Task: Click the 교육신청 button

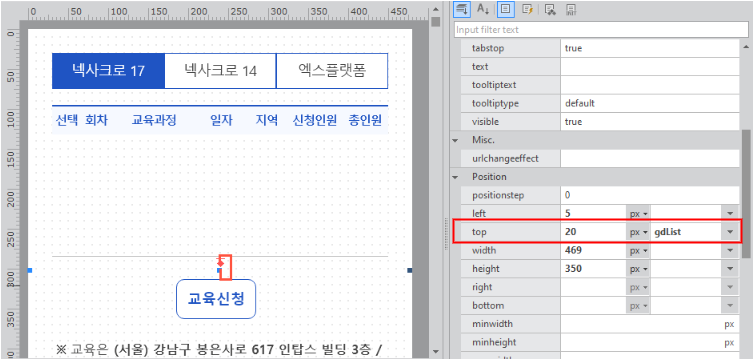Action: tap(216, 298)
